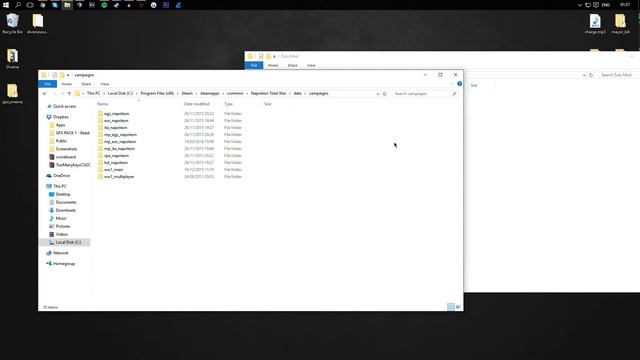Navigate to steamapps in breadcrumb
Image resolution: width=640 pixels, height=360 pixels.
tap(210, 93)
